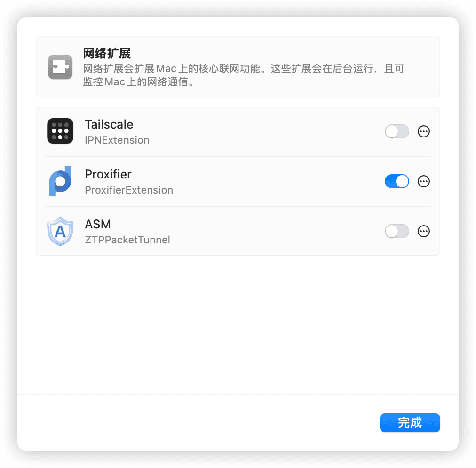The image size is (476, 468).
Task: Turn on the ASM ZTPPacketTunnel switch
Action: coord(397,231)
